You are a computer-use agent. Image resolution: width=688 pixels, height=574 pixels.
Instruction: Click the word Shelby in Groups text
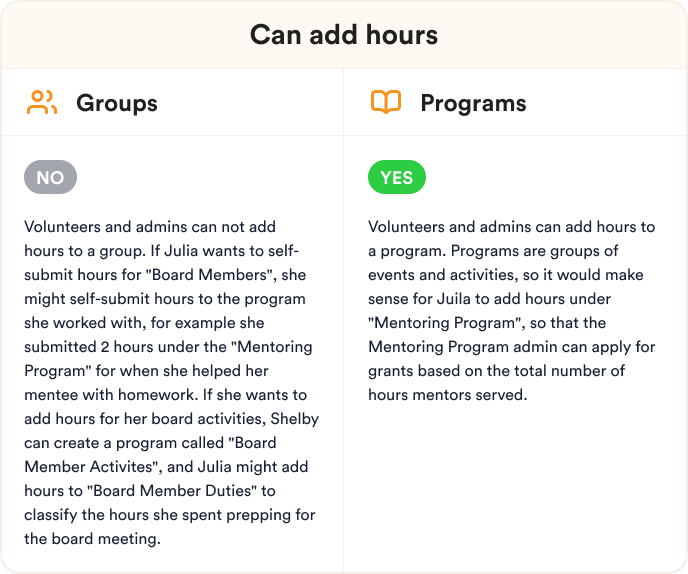point(294,419)
